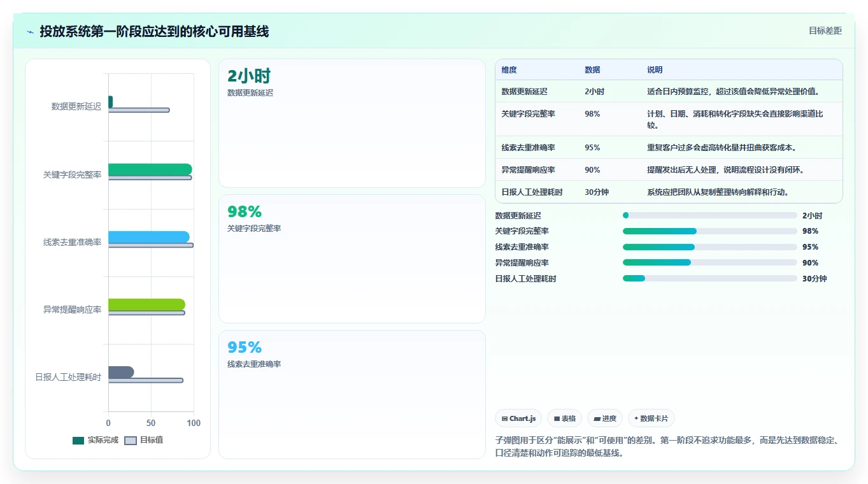Click the 关键字段完整率 progress bar showing 98%
868x484 pixels.
[x=710, y=231]
